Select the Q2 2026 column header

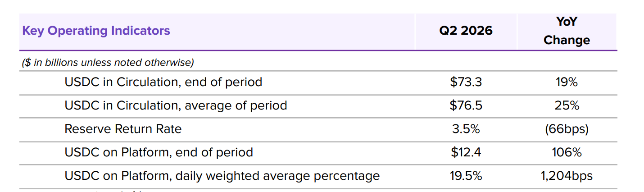point(466,31)
